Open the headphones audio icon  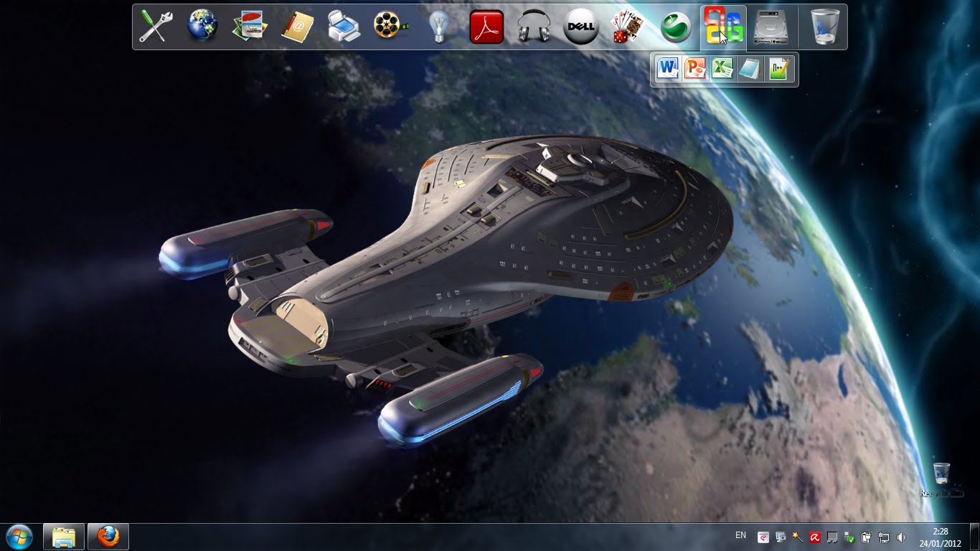pyautogui.click(x=533, y=27)
